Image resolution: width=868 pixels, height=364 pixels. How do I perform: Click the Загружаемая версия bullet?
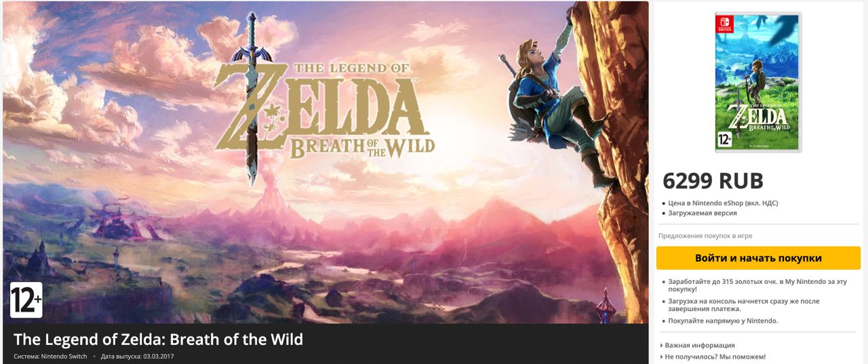pyautogui.click(x=702, y=213)
